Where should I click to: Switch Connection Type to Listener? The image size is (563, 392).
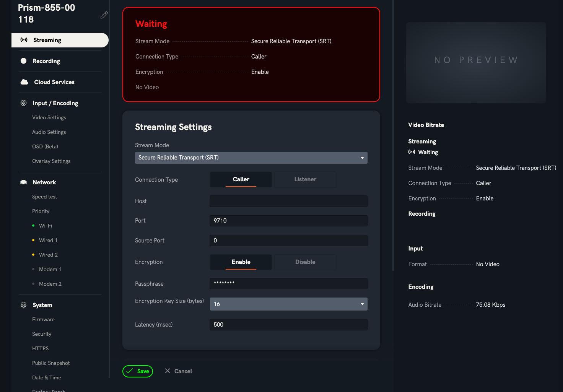click(305, 179)
